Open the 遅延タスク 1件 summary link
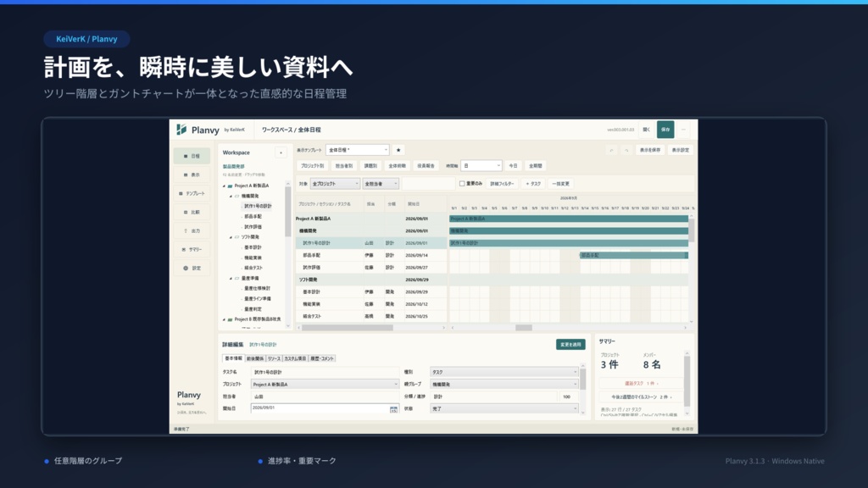 641,383
